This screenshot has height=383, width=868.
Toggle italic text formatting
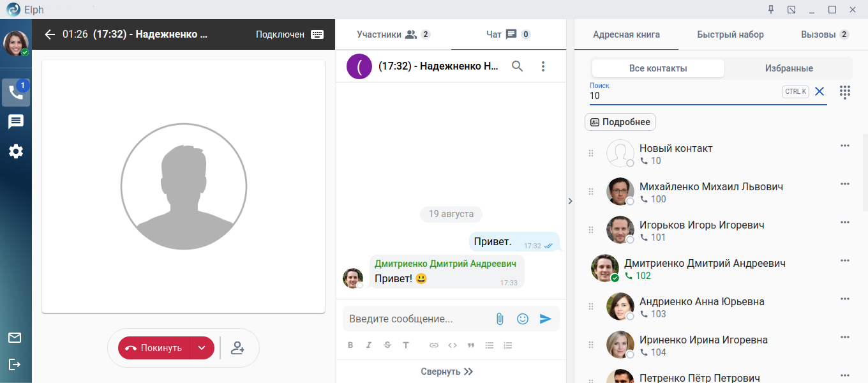coord(369,345)
